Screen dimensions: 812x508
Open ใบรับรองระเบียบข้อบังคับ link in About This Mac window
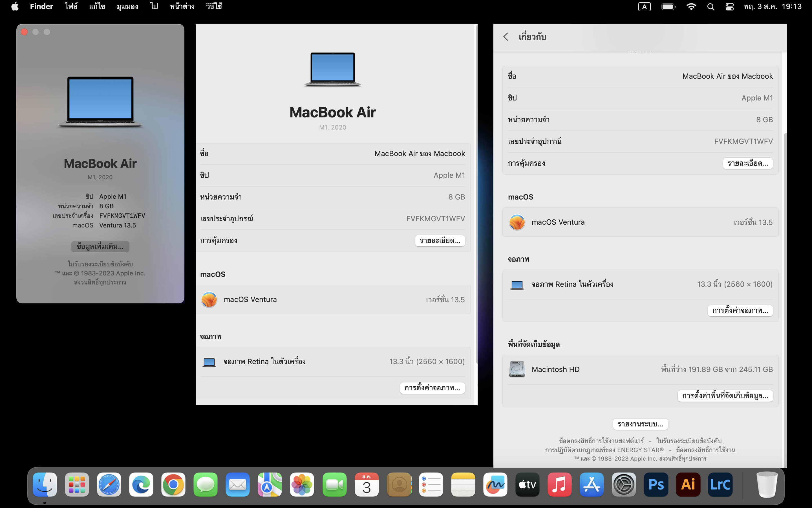[x=100, y=264]
